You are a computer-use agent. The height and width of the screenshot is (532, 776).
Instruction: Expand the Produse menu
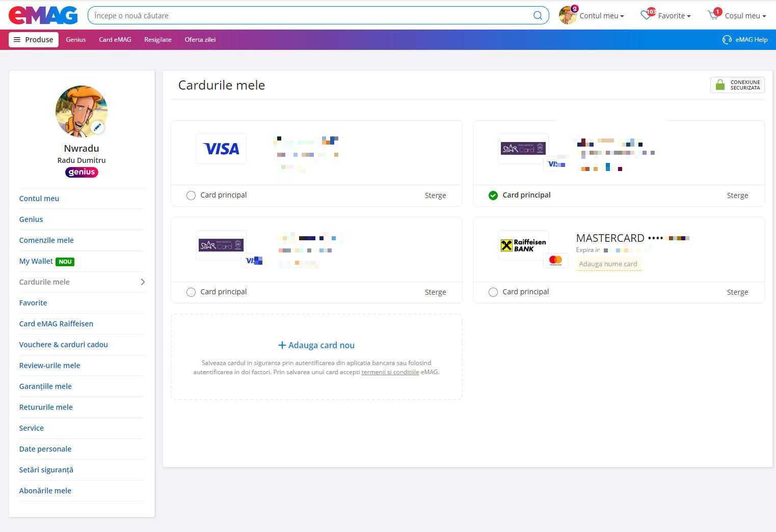34,40
